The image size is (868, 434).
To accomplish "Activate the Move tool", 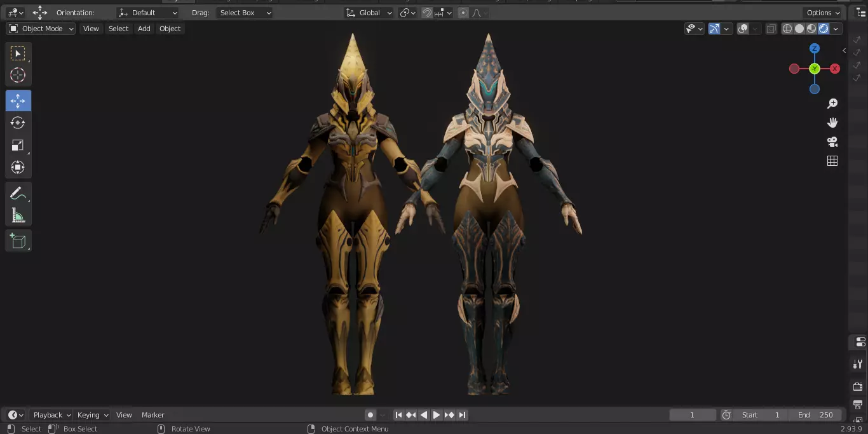I will [x=18, y=100].
